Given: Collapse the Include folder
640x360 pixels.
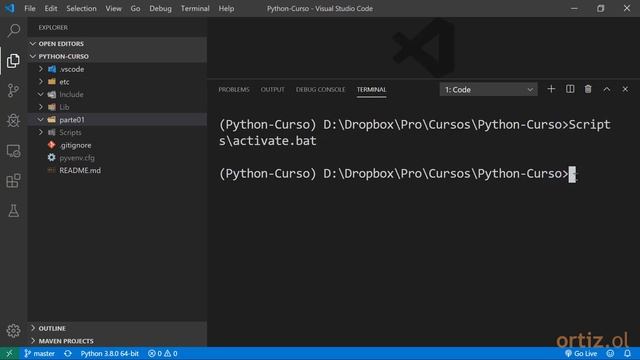Looking at the screenshot, I should tap(117, 94).
